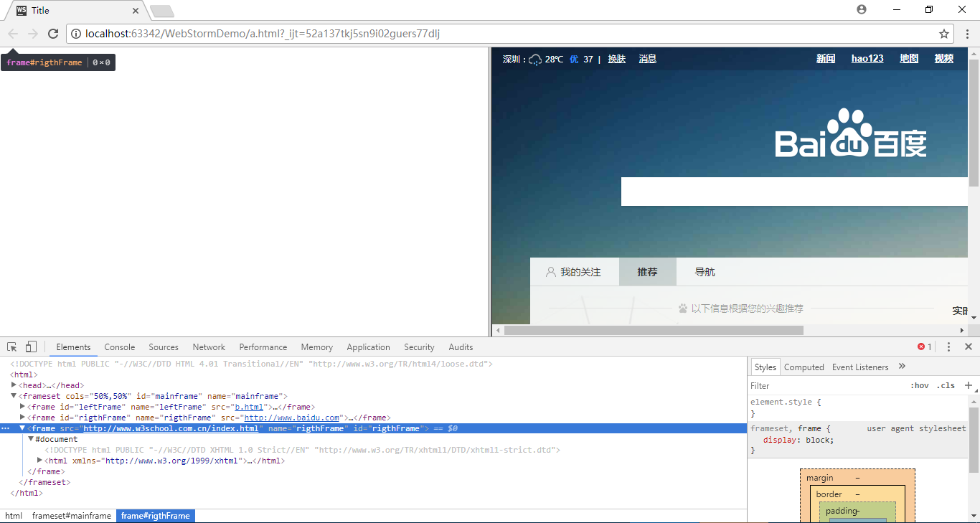Select the 我的关注 tab on Baidu
Screen dimensions: 980x523
coord(573,272)
